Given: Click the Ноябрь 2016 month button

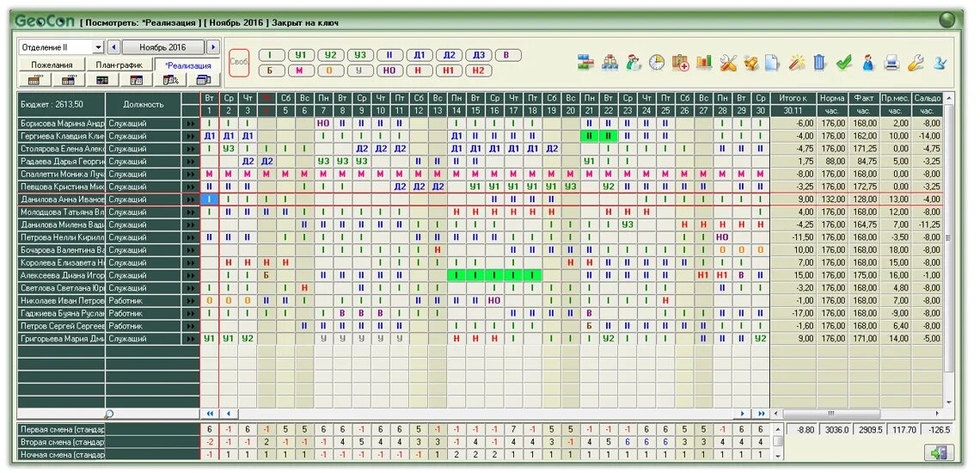Looking at the screenshot, I should [163, 47].
